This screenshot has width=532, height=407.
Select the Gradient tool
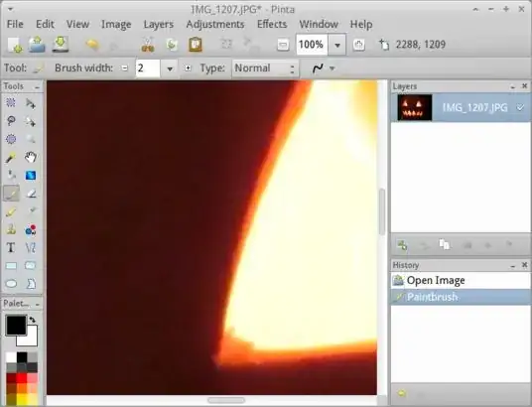(31, 176)
